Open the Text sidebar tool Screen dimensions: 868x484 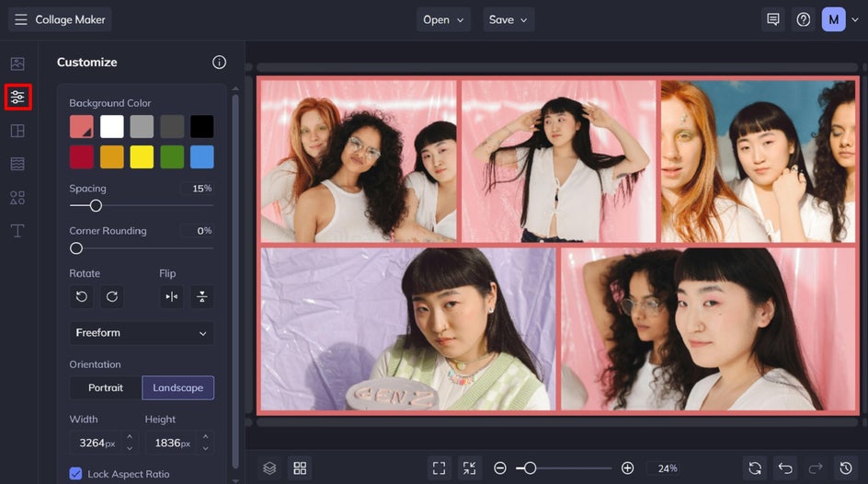(17, 231)
